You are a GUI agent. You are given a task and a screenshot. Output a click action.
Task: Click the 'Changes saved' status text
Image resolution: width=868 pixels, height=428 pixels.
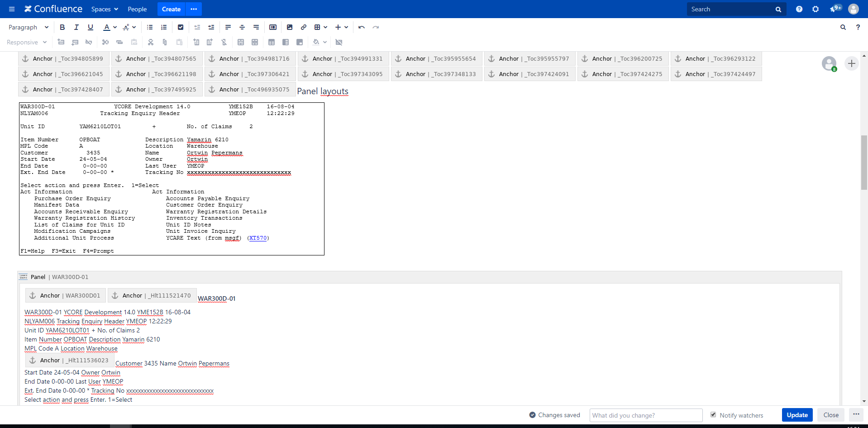click(559, 415)
